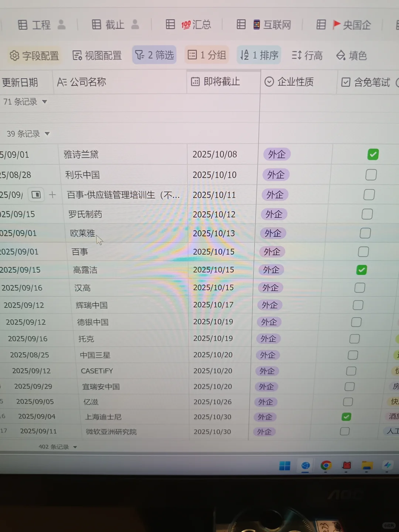
Task: Open 外企 tag for CASETiFY
Action: [267, 371]
